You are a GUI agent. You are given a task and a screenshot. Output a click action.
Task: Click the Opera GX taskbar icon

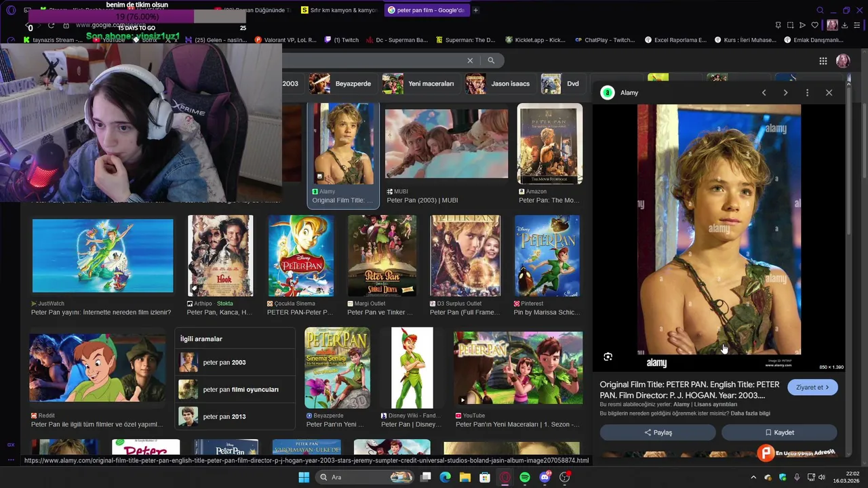pyautogui.click(x=505, y=477)
